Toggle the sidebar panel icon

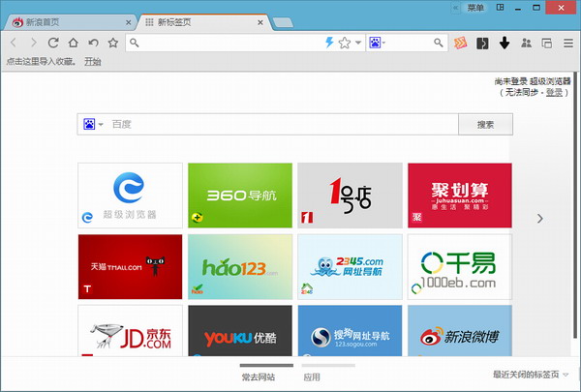tap(482, 44)
